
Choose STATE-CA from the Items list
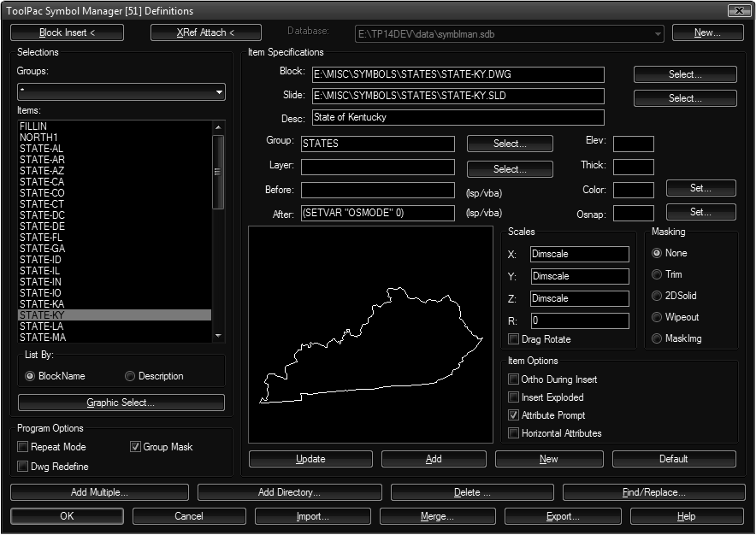tap(115, 182)
